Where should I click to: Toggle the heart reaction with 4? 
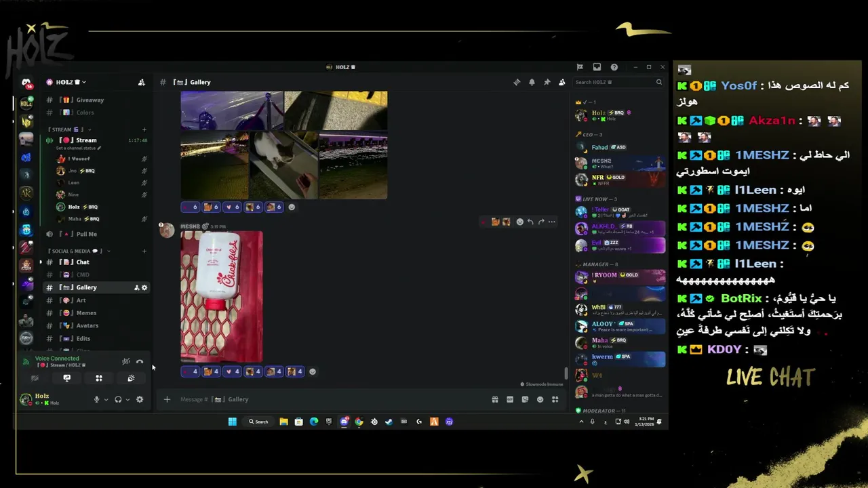point(232,371)
